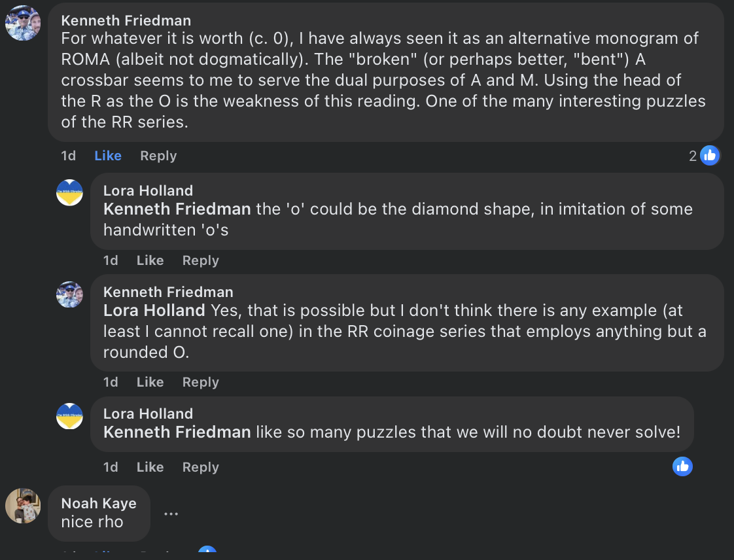
Task: Click Kenneth Friedman's avatar on his reply
Action: tap(69, 294)
